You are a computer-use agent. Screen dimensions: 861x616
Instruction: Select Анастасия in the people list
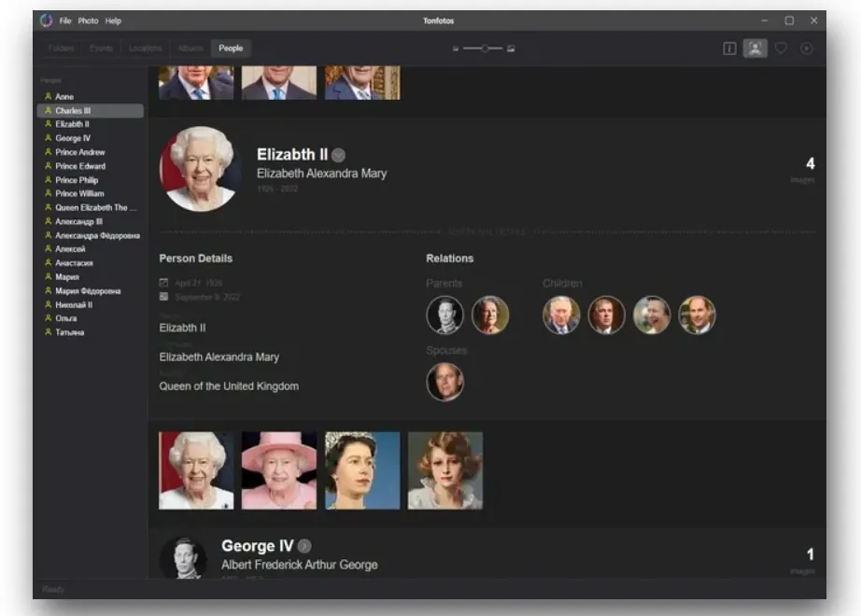coord(91,263)
